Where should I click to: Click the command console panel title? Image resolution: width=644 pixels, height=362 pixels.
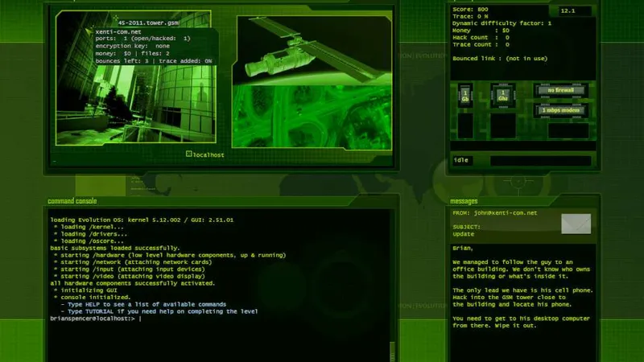click(72, 201)
